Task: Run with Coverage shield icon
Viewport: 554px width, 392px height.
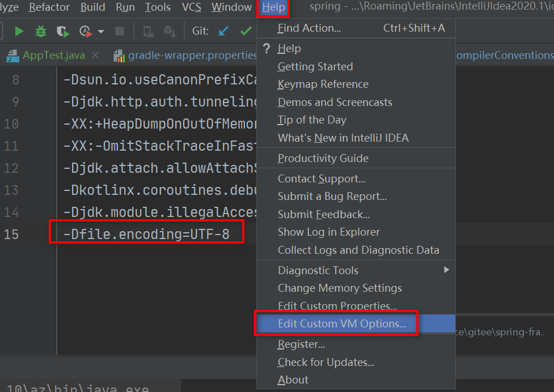Action: [62, 31]
